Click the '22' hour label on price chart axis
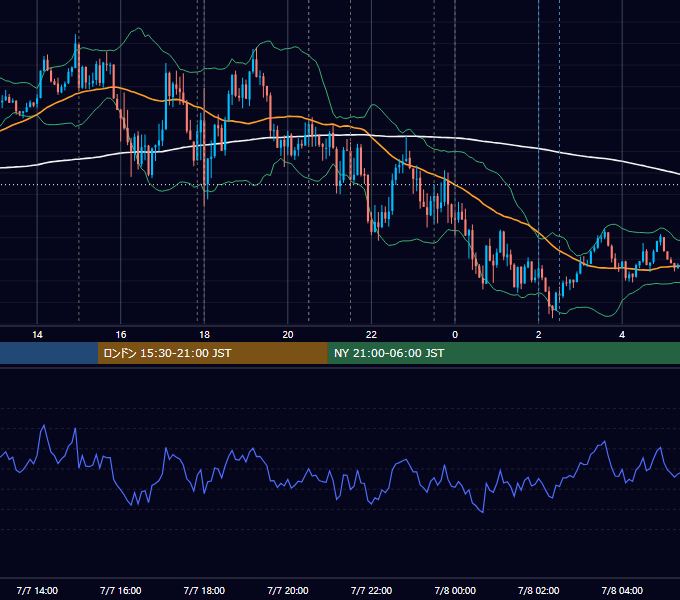The width and height of the screenshot is (680, 600). click(371, 335)
